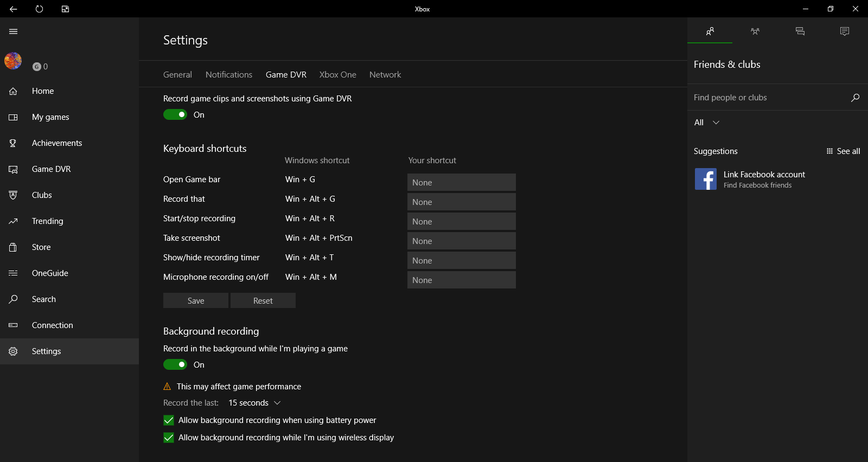Click the Clubs shield icon
The height and width of the screenshot is (462, 868).
[x=13, y=195]
